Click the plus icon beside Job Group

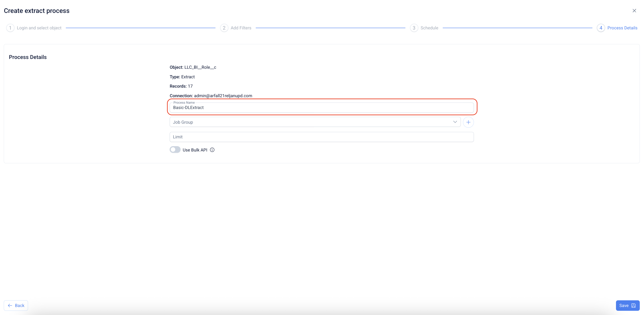(x=468, y=122)
